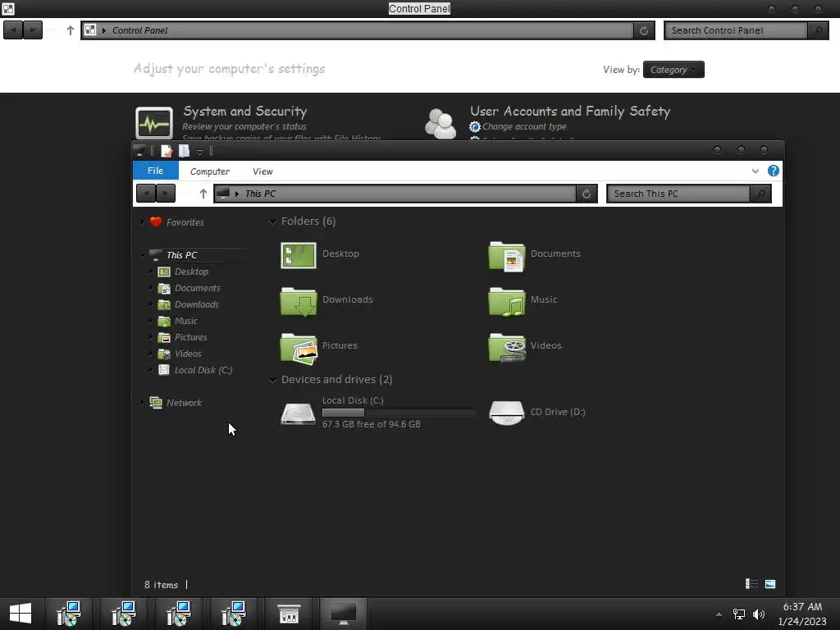Screen dimensions: 840x630
Task: Open the Desktop folder icon in Folders
Action: (x=299, y=255)
